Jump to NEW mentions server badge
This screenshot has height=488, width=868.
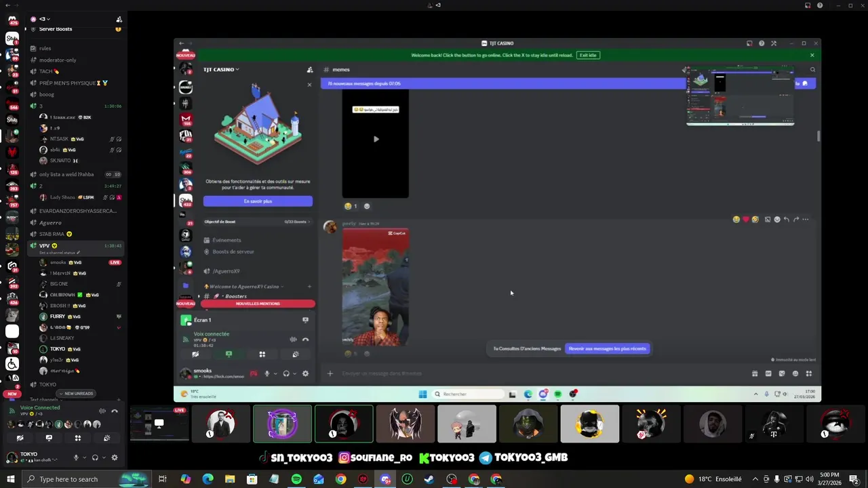point(12,394)
